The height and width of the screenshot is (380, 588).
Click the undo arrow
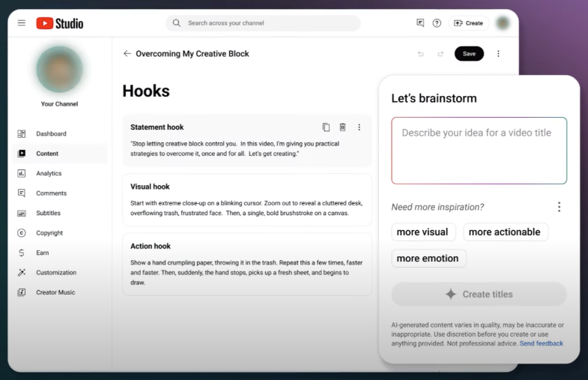pos(421,54)
